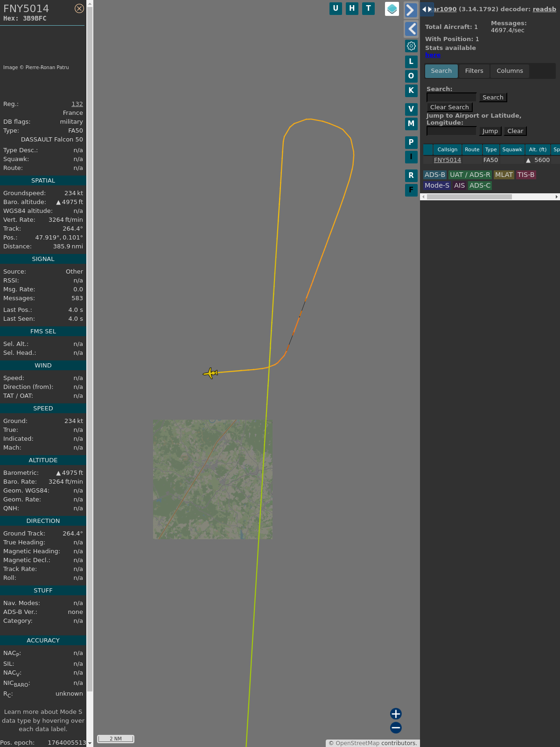The image size is (560, 747).
Task: Click the UAT / ADS-R legend label
Action: pyautogui.click(x=470, y=175)
